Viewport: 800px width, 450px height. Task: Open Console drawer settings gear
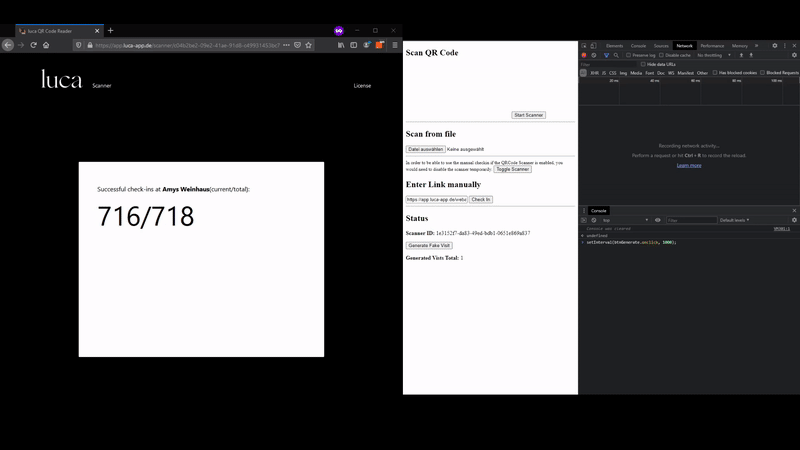794,220
